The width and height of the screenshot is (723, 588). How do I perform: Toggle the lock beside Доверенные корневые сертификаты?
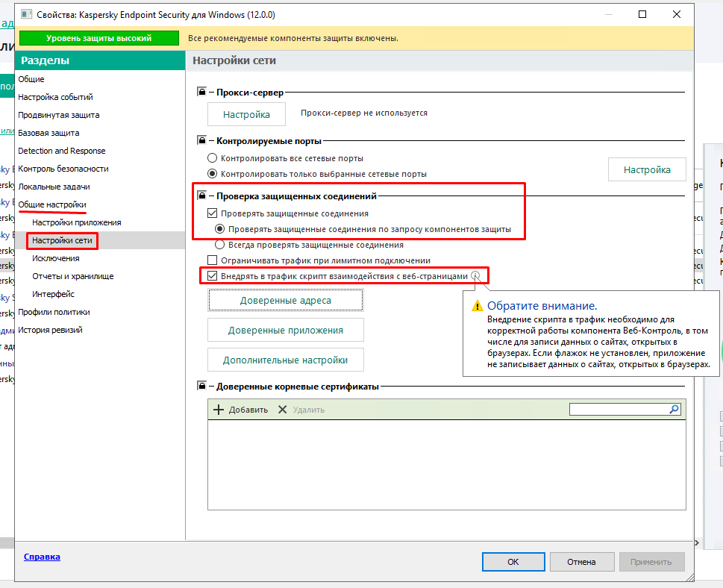click(x=201, y=385)
